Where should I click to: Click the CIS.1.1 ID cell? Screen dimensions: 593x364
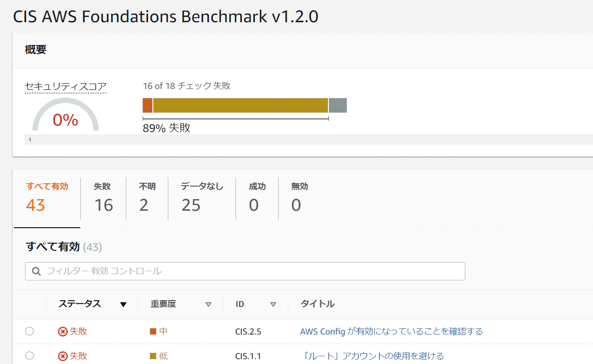[x=248, y=356]
